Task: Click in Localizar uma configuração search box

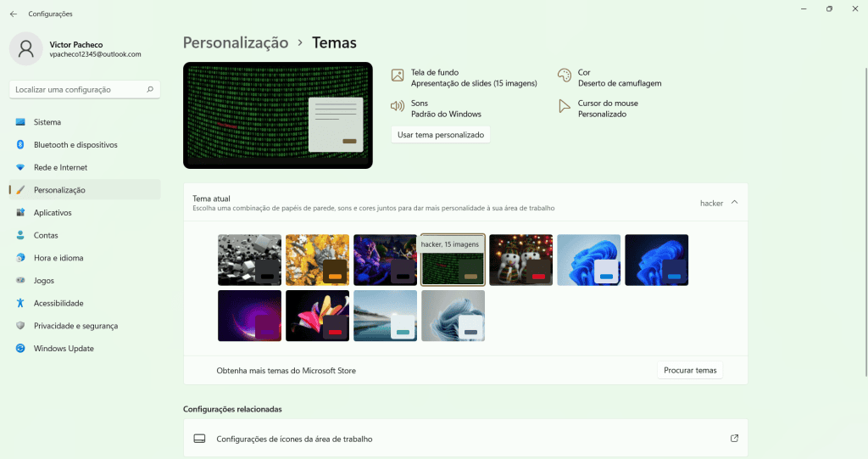Action: pyautogui.click(x=85, y=89)
